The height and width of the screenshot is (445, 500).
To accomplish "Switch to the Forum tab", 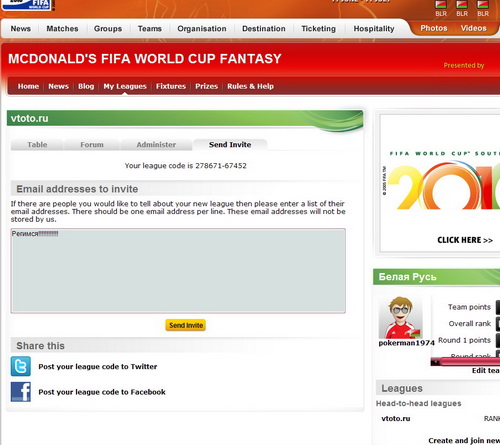I will pyautogui.click(x=92, y=145).
